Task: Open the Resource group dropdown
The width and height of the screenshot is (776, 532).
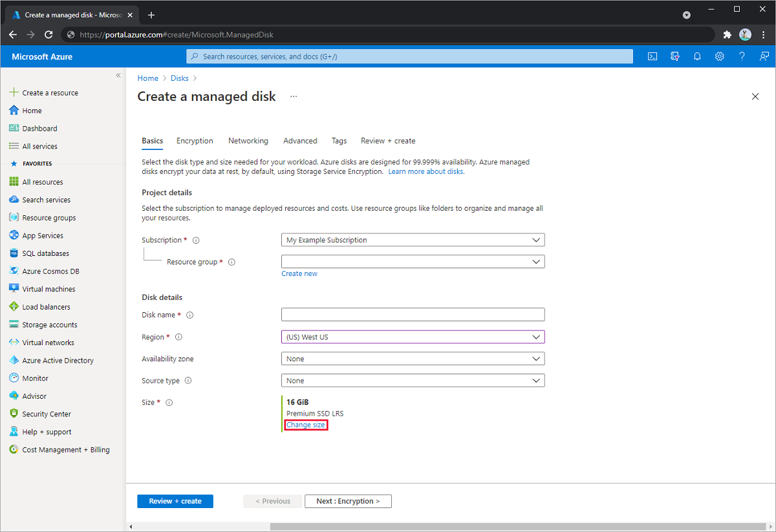Action: 413,262
